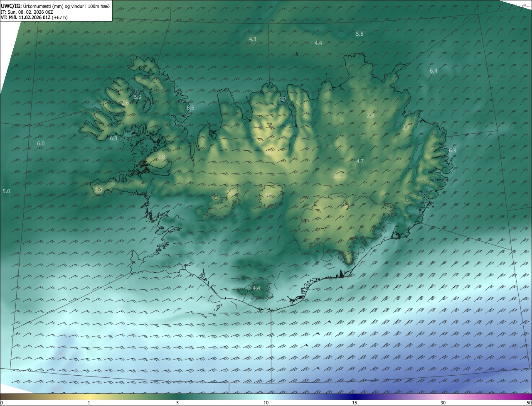Select the 5 mark on the colorbar
The image size is (532, 406).
click(177, 403)
